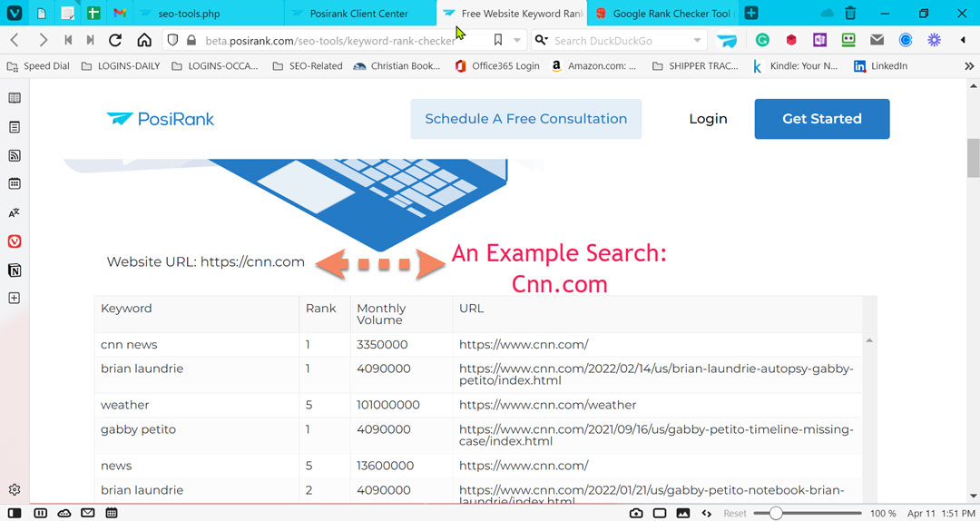
Task: Reload the current page
Action: click(115, 40)
